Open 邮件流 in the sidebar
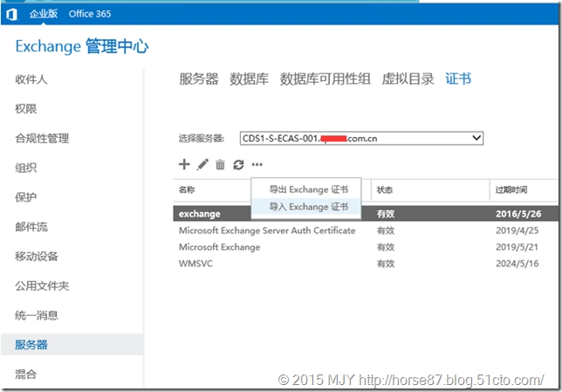The width and height of the screenshot is (562, 392). 31,227
